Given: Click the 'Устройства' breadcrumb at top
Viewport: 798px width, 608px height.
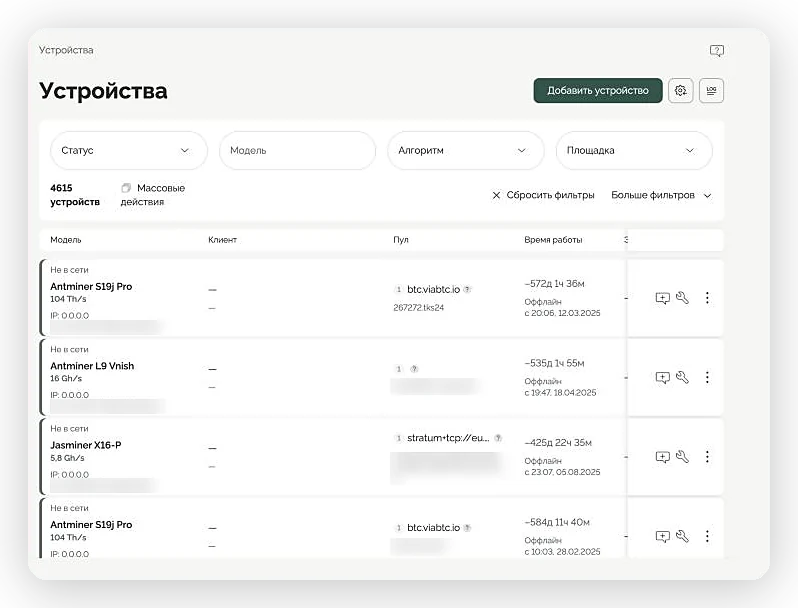Looking at the screenshot, I should (x=66, y=50).
